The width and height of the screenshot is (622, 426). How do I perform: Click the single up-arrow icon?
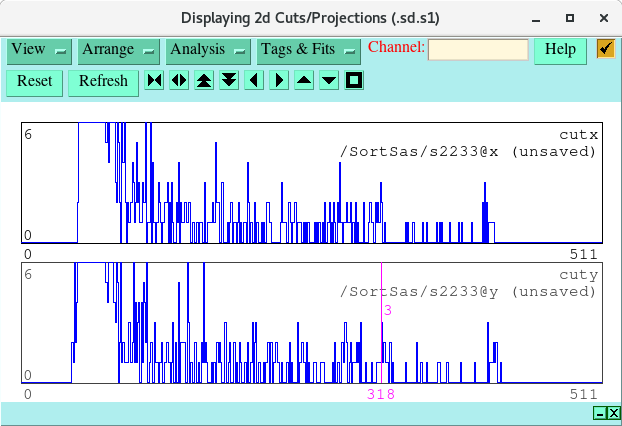coord(304,81)
